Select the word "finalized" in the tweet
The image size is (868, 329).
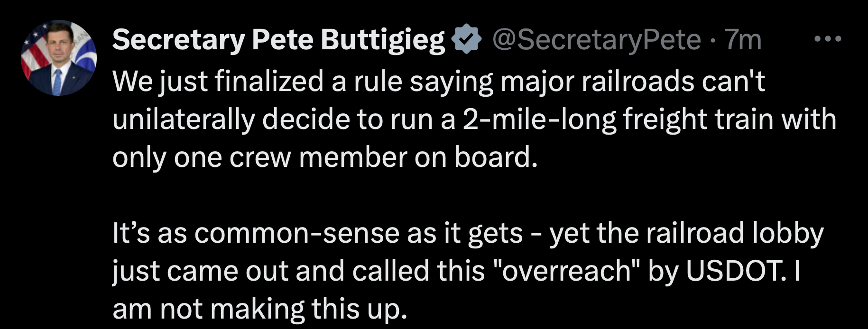coord(269,81)
